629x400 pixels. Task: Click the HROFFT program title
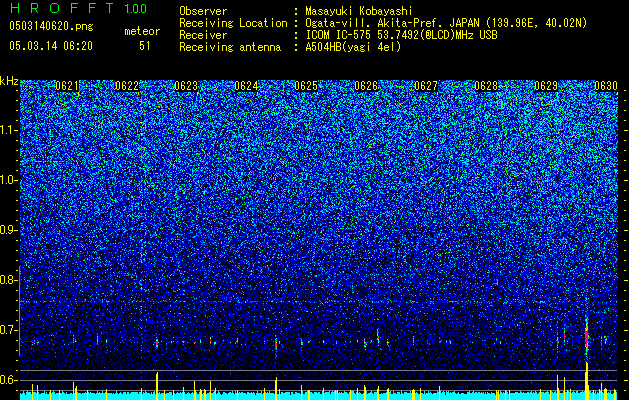click(x=63, y=8)
